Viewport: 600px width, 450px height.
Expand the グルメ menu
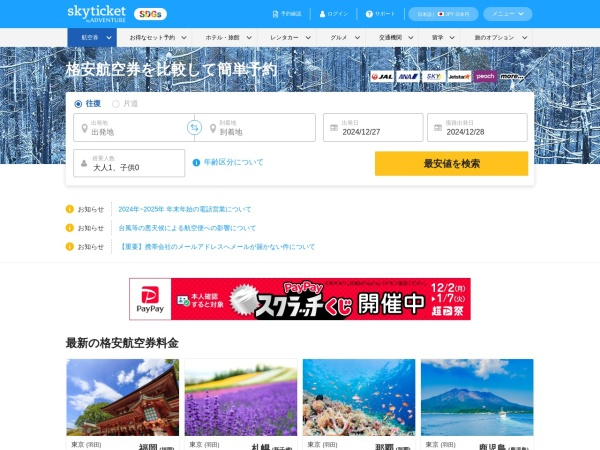[x=345, y=38]
